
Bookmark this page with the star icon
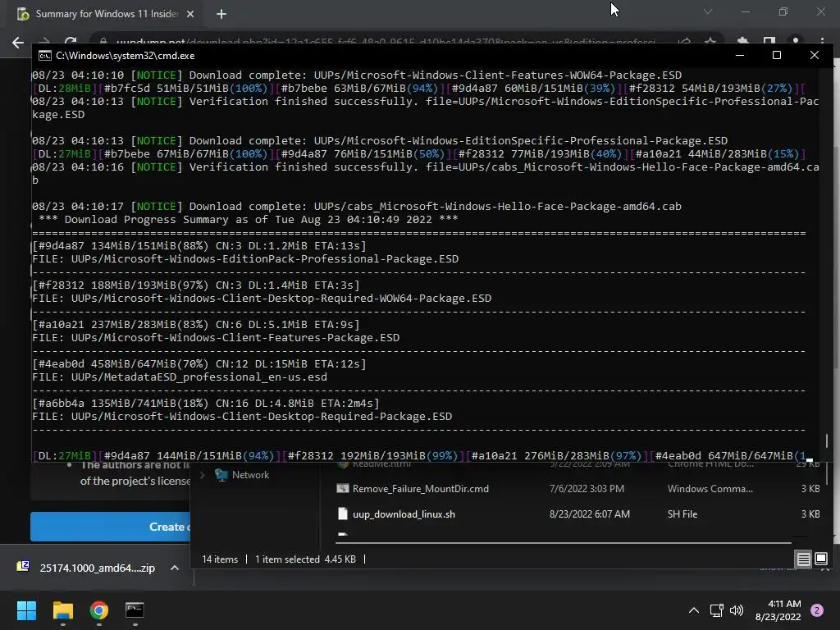pos(710,42)
